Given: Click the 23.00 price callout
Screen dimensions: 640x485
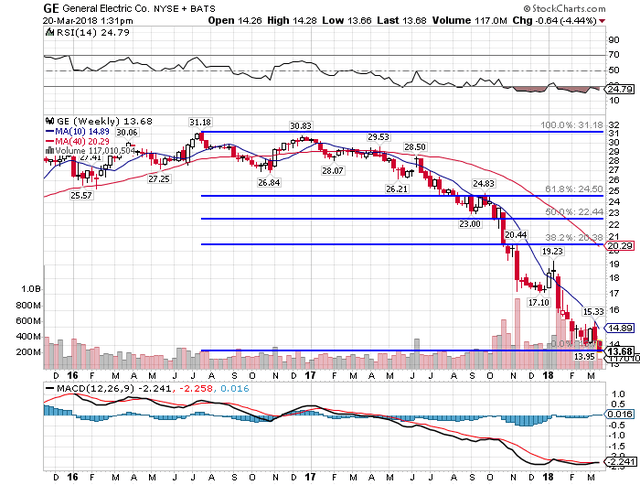Looking at the screenshot, I should (x=470, y=224).
